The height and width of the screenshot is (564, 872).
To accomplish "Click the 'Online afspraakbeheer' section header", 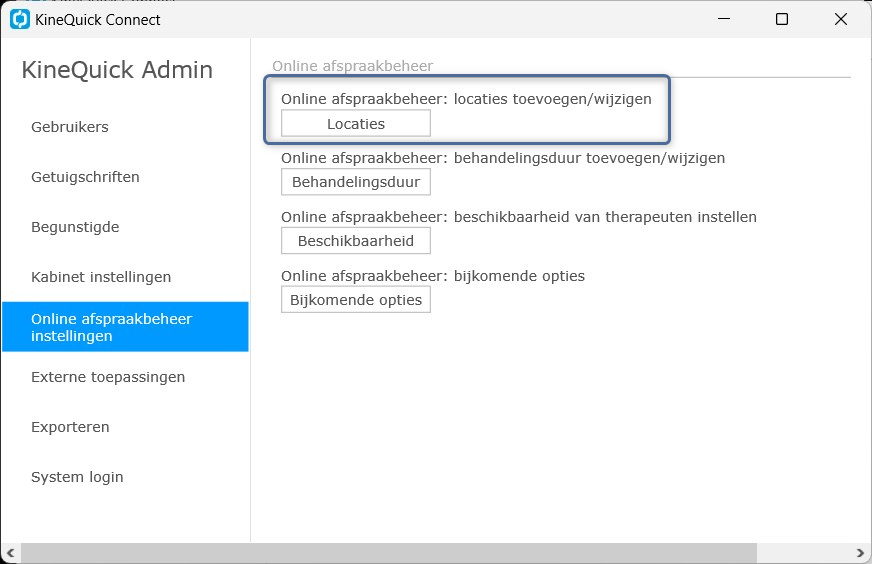I will tap(353, 66).
